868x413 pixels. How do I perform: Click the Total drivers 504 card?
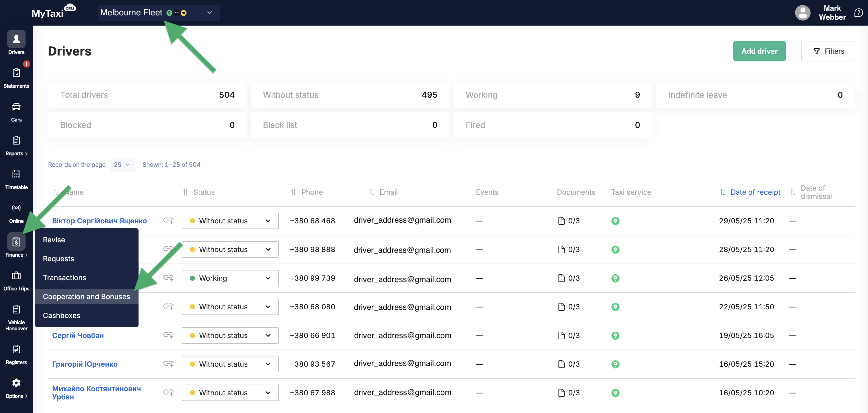coord(147,95)
